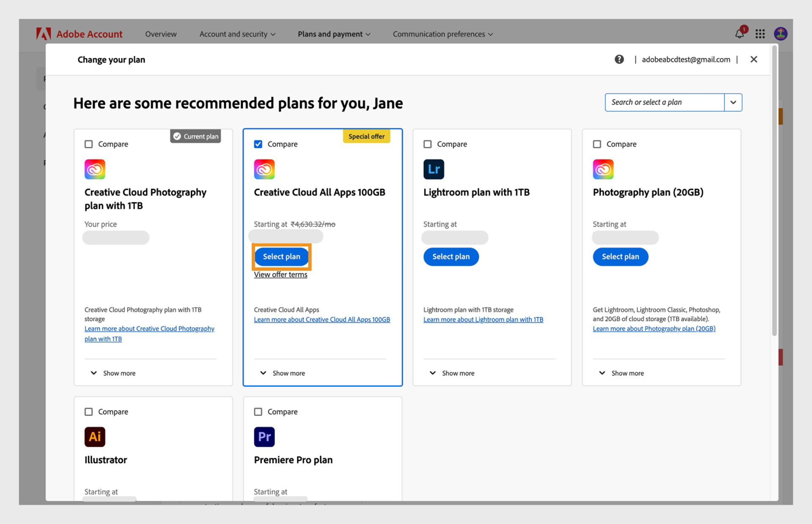Select the Lightroom plan with 1TB

pos(451,257)
